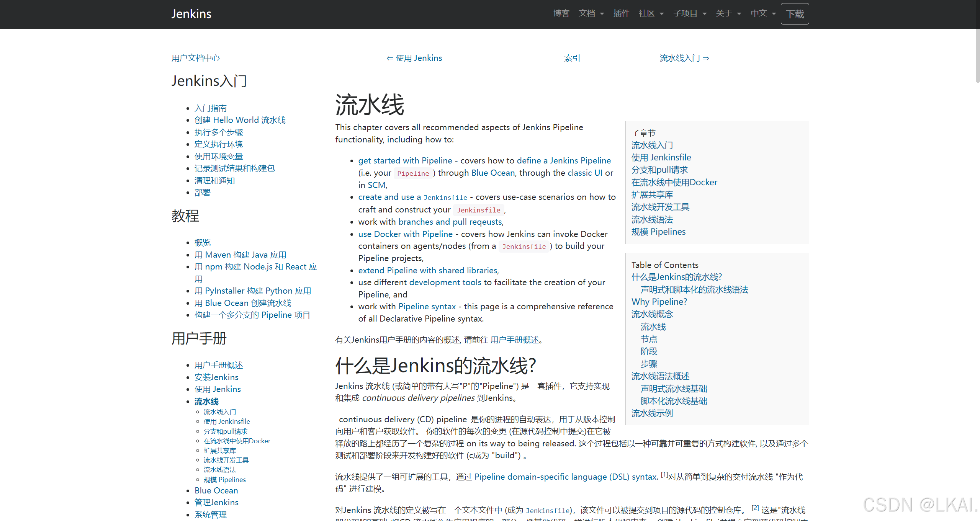Click define a Jenkins Pipeline link
The width and height of the screenshot is (980, 521).
pyautogui.click(x=564, y=161)
